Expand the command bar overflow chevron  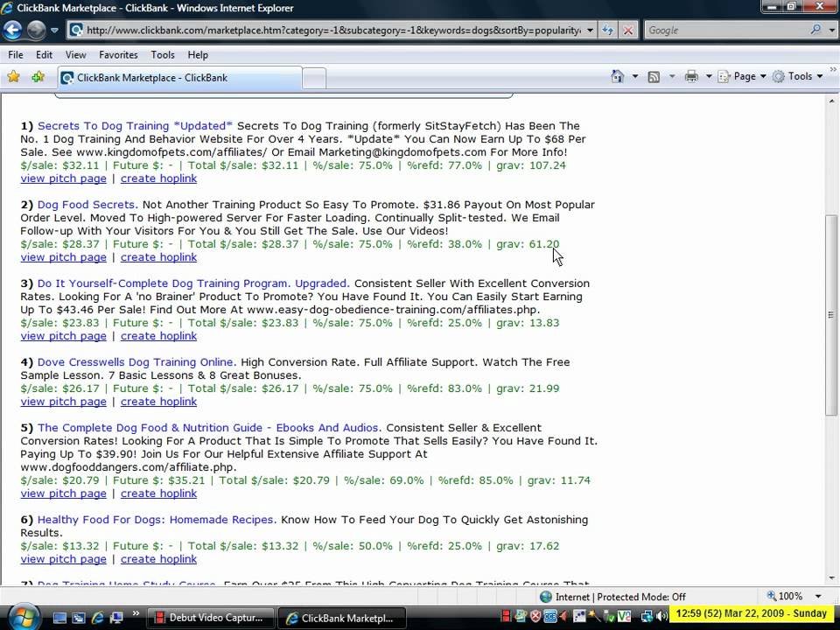click(833, 69)
